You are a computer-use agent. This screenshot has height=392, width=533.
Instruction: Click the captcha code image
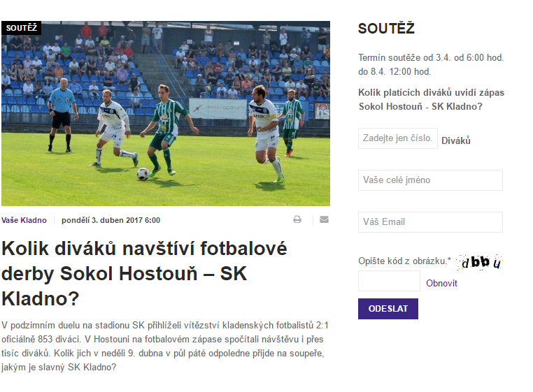pyautogui.click(x=480, y=262)
